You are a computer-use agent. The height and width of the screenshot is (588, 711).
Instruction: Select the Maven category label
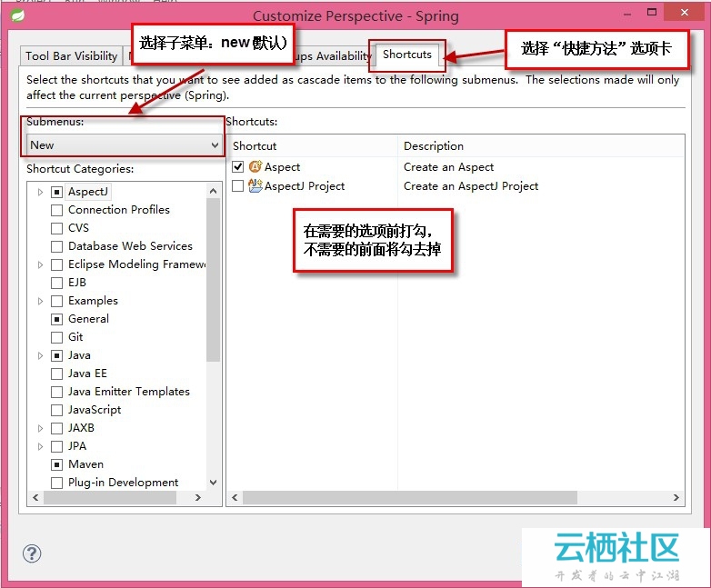85,464
